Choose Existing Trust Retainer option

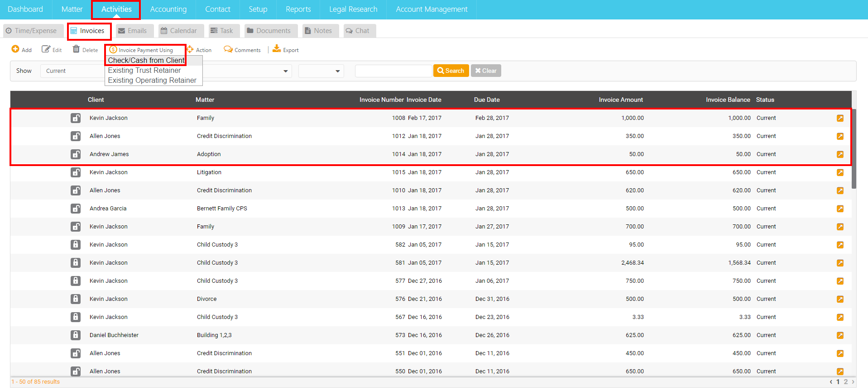tap(144, 70)
